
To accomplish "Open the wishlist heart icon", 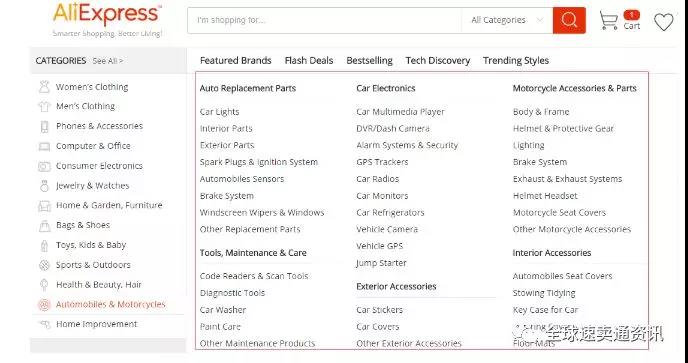I will pyautogui.click(x=663, y=22).
